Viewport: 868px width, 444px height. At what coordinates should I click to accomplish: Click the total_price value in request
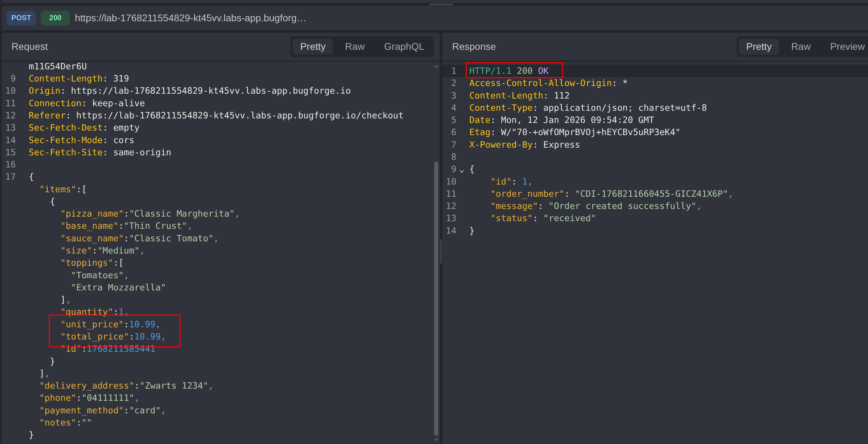tap(147, 337)
